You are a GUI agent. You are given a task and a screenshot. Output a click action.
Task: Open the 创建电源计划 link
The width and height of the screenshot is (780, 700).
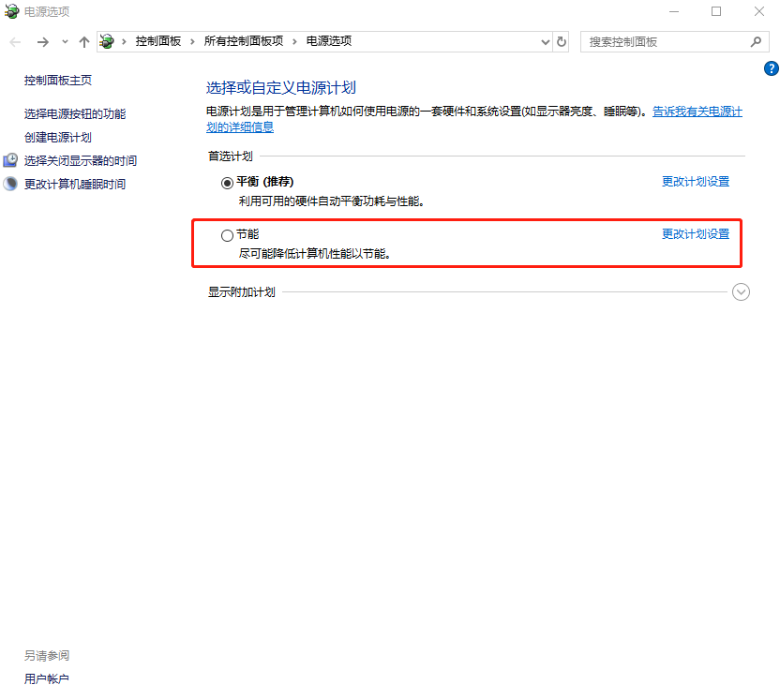tap(57, 138)
